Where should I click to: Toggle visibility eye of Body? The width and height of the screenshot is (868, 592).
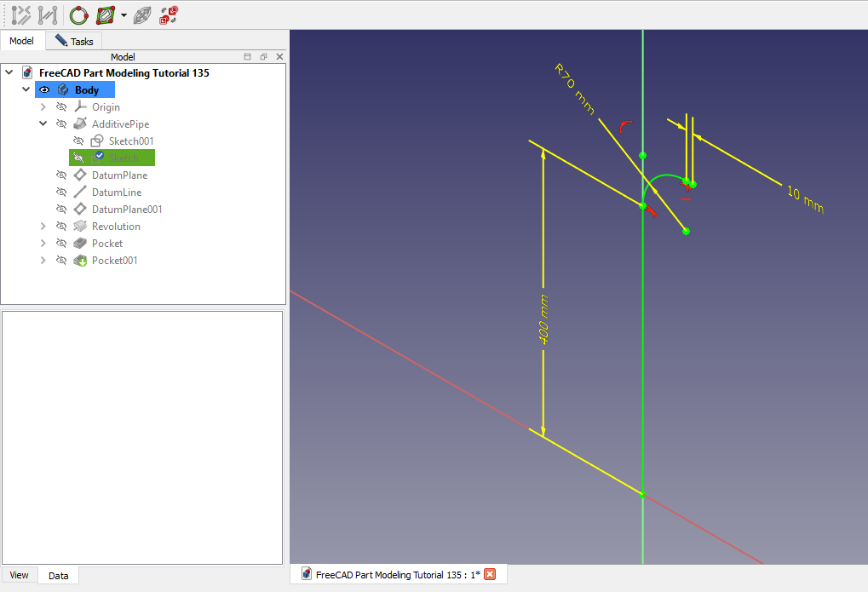point(44,90)
